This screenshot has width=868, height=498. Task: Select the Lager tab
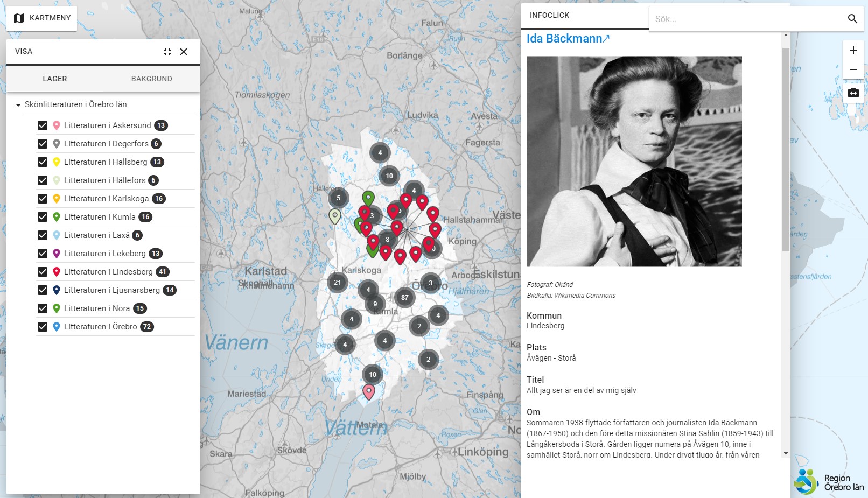point(55,79)
